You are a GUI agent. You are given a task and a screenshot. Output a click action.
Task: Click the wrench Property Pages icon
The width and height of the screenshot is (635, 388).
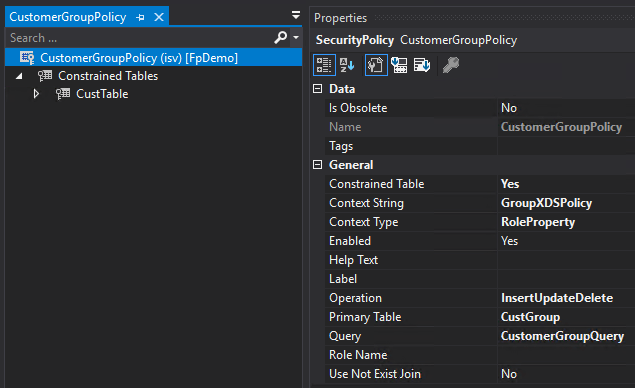pyautogui.click(x=451, y=65)
